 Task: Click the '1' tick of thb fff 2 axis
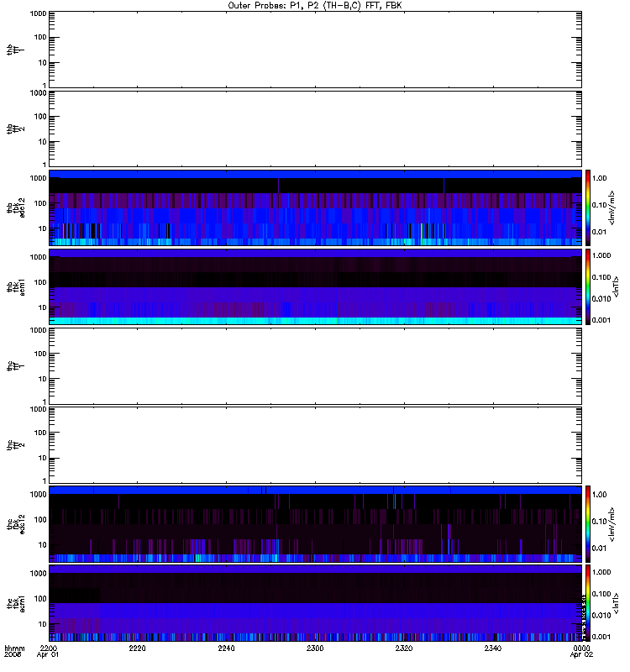click(45, 165)
